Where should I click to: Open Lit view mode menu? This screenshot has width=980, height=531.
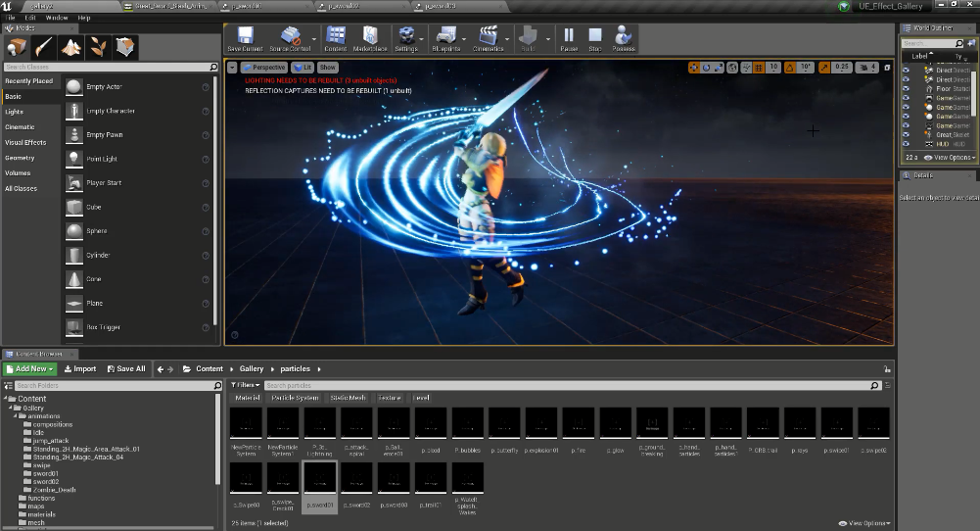(x=303, y=67)
